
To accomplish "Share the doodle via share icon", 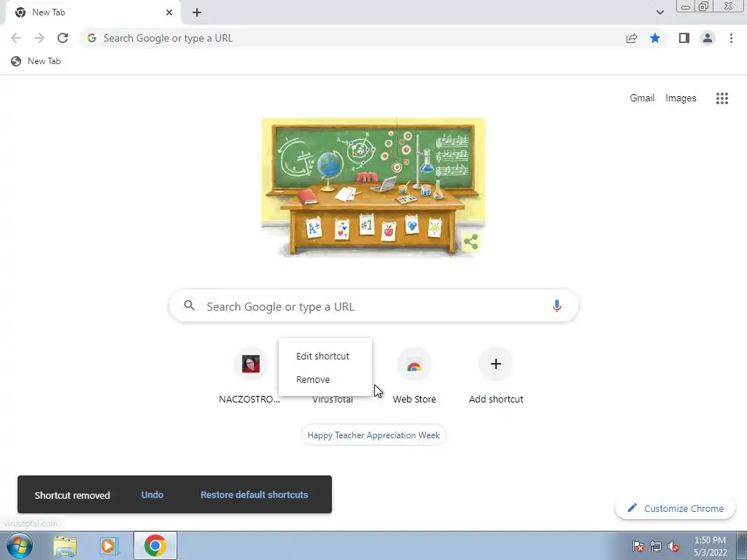I will [471, 241].
